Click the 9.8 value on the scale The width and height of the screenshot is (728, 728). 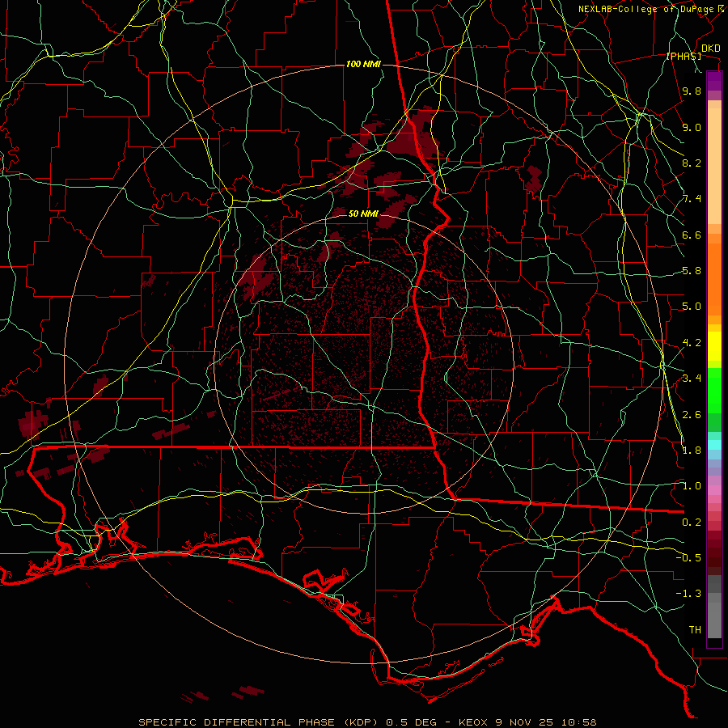(692, 91)
